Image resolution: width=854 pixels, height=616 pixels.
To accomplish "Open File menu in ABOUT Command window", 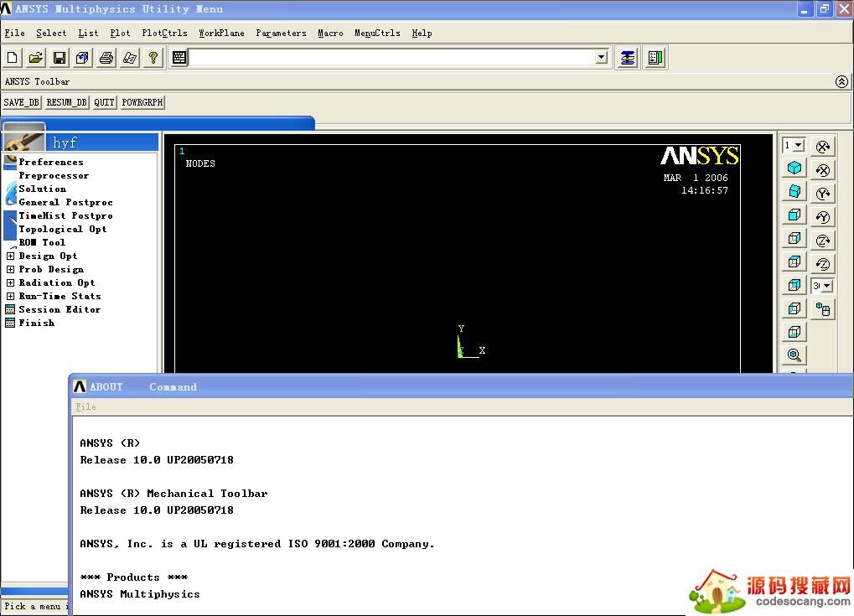I will pyautogui.click(x=85, y=406).
